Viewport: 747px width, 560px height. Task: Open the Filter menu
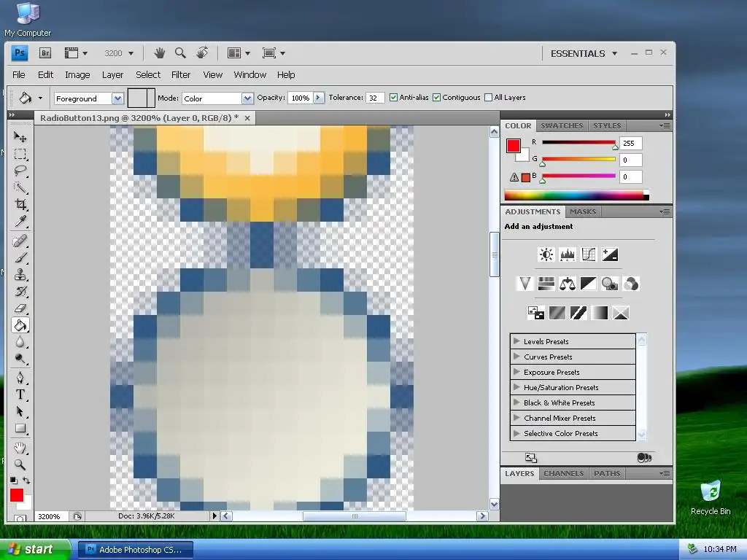181,75
